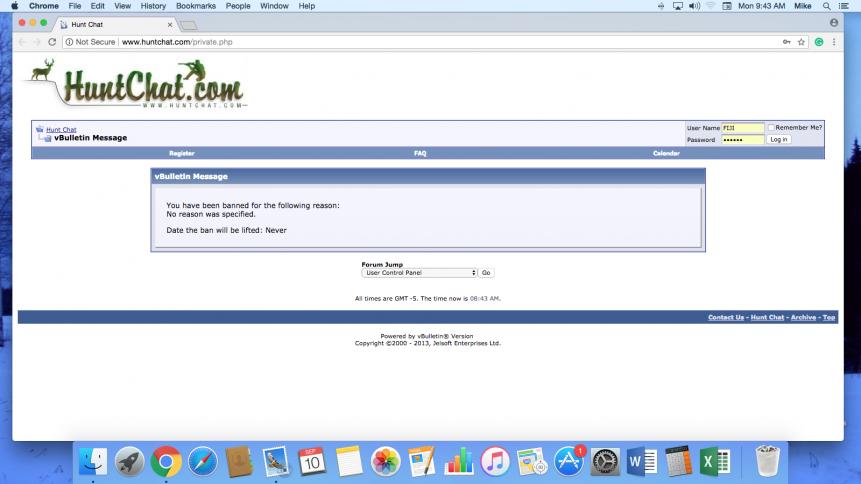Screen dimensions: 861x484
Task: Reload the page with the refresh icon
Action: coord(52,42)
